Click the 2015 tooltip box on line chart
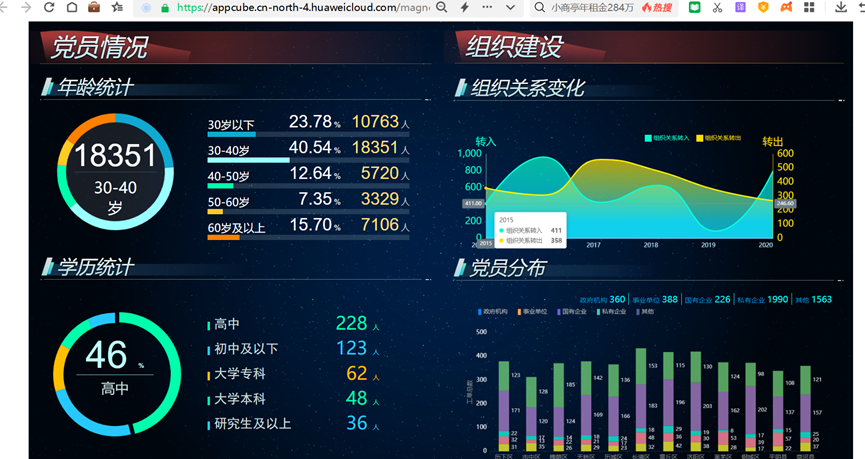 [530, 230]
